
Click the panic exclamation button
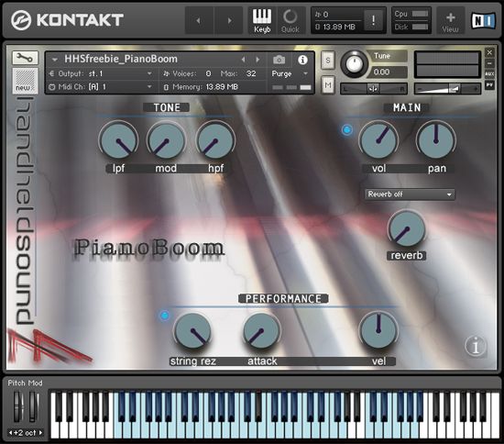373,20
